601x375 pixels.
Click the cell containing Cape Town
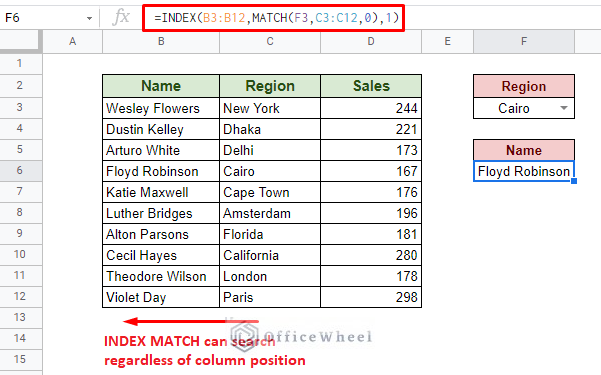pyautogui.click(x=270, y=192)
